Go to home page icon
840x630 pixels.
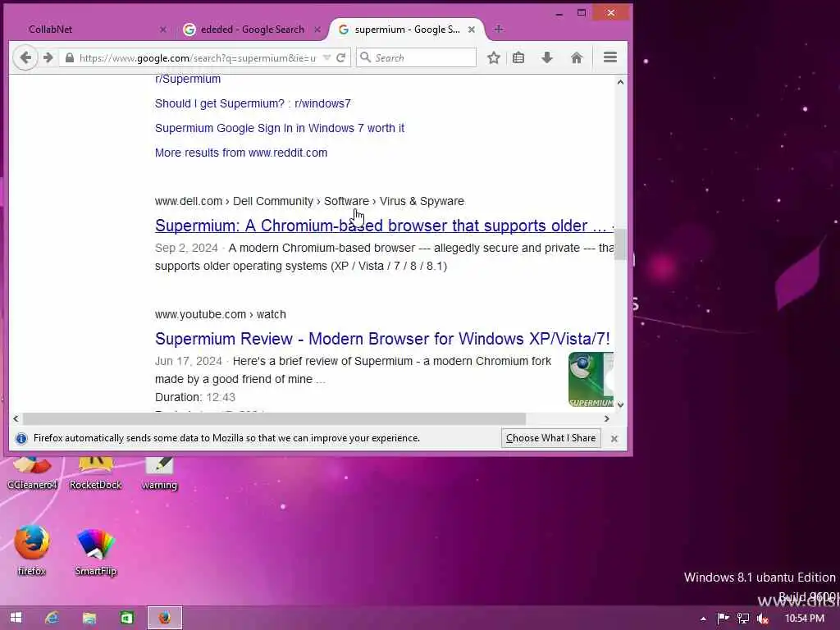[x=577, y=58]
